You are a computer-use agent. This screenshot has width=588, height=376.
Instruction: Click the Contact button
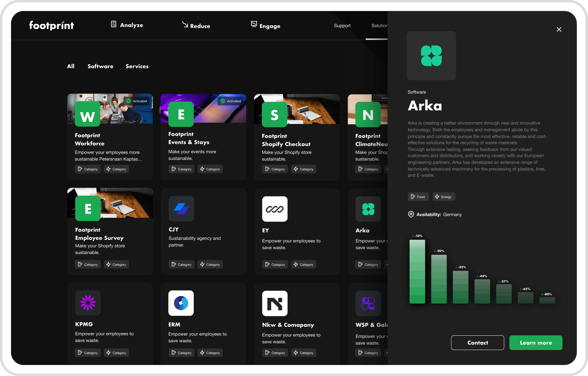pyautogui.click(x=477, y=343)
